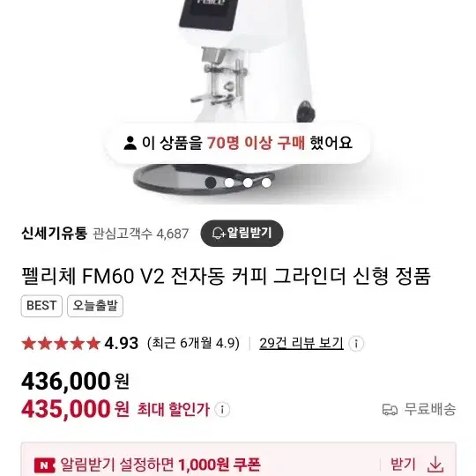Download the coupon via the arrow icon
The width and height of the screenshot is (476, 476).
click(x=435, y=465)
